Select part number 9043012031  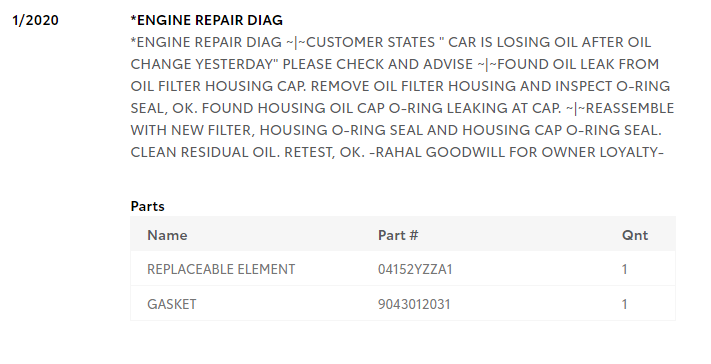point(414,304)
